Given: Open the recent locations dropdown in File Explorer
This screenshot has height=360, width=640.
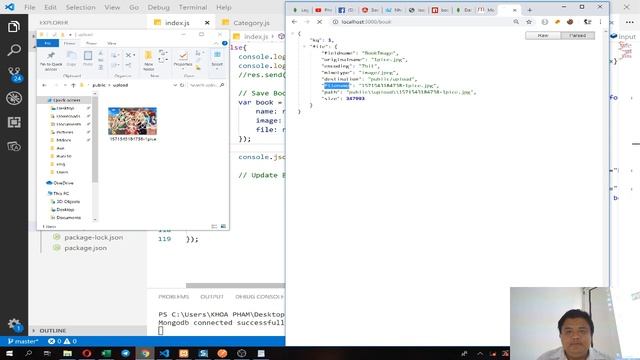Looking at the screenshot, I should [x=65, y=85].
